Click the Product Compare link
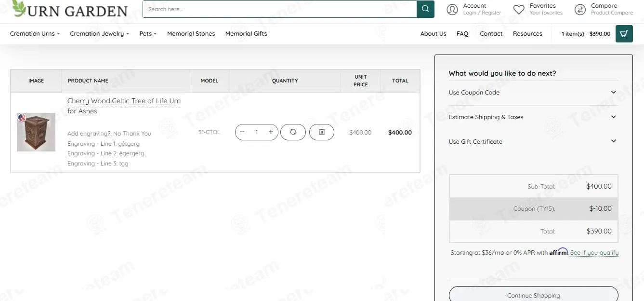The width and height of the screenshot is (644, 301). click(612, 13)
